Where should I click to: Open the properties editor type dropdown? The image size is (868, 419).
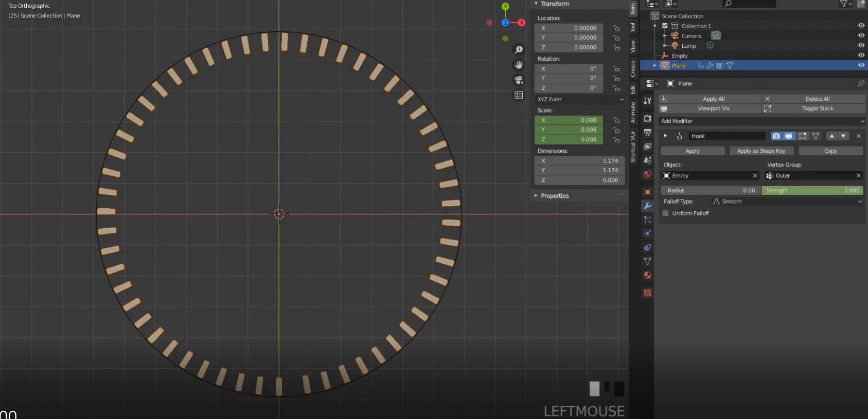(652, 83)
